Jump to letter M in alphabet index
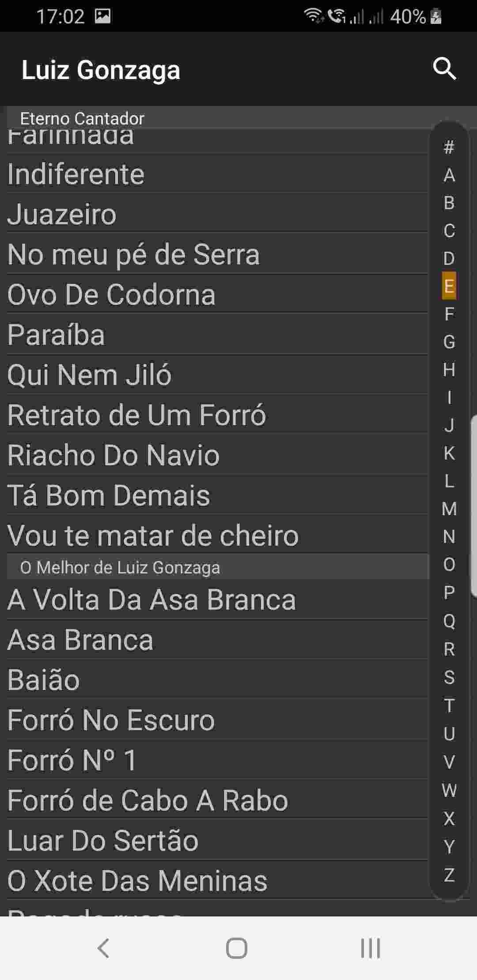Image resolution: width=477 pixels, height=980 pixels. click(x=449, y=509)
